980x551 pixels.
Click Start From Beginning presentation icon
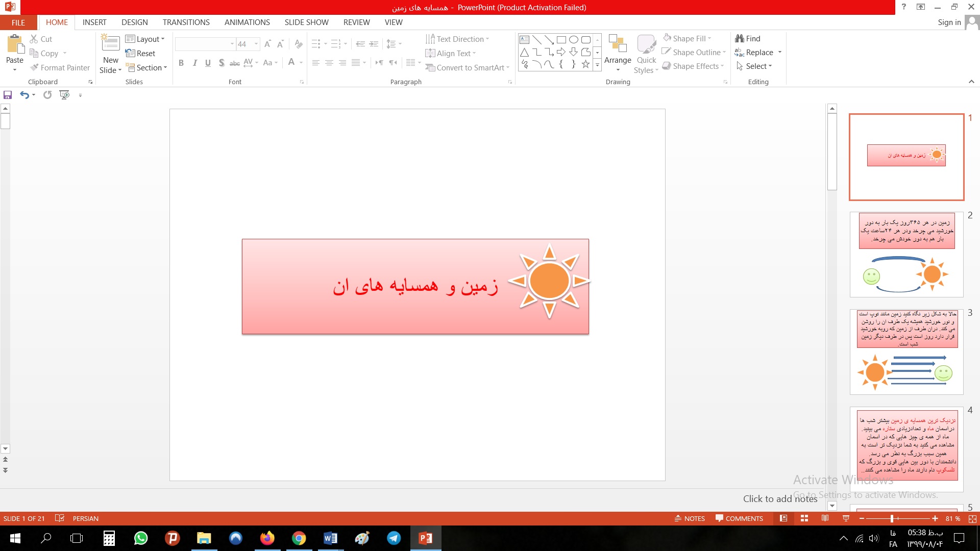[x=64, y=95]
